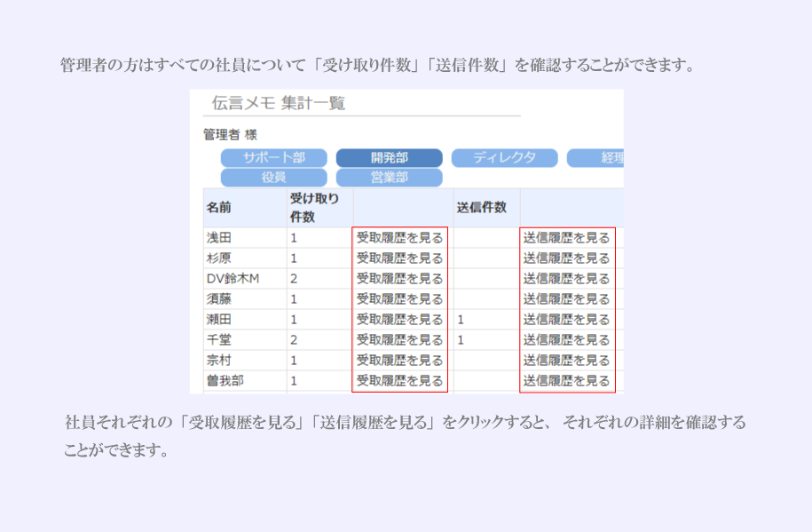Open 送信履歴を見る in the 宗村 row
Image resolution: width=812 pixels, height=532 pixels.
(566, 361)
